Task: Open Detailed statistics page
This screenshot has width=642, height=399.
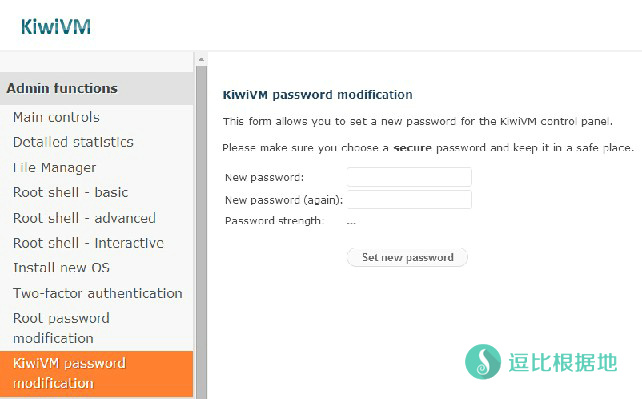Action: click(73, 142)
